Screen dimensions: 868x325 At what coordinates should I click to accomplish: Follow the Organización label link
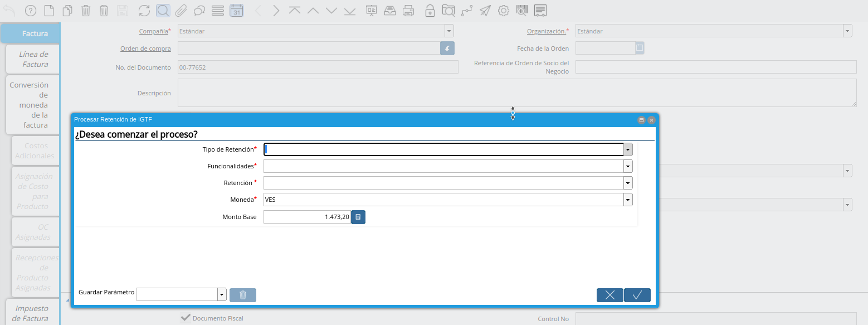click(x=546, y=31)
